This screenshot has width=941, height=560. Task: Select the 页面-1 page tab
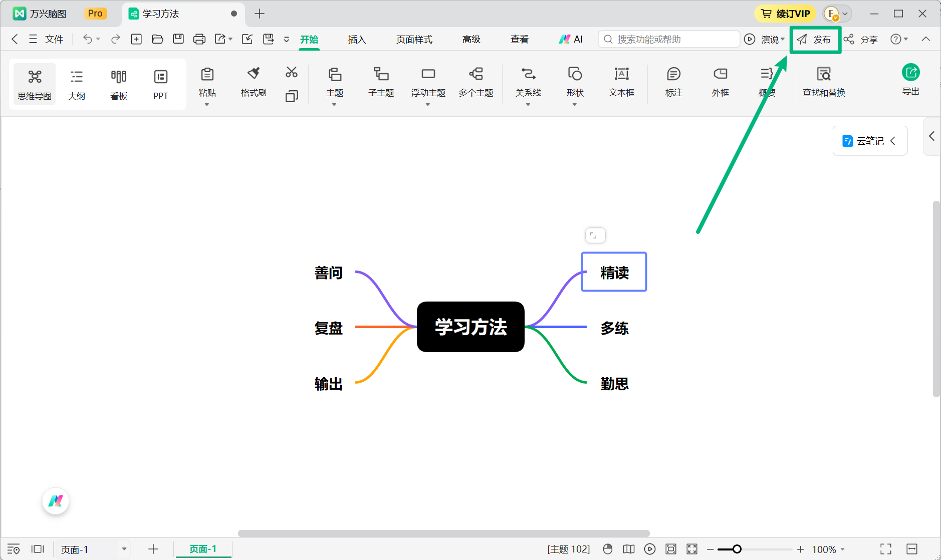[203, 549]
